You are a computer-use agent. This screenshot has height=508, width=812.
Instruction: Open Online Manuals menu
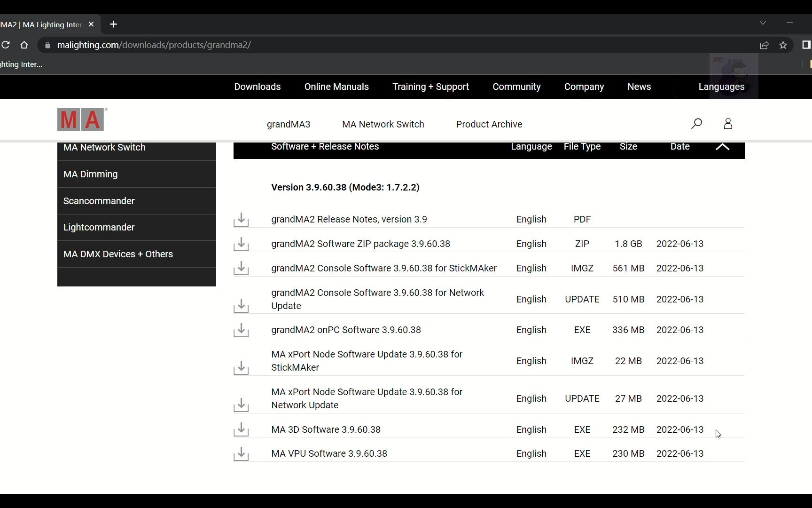click(336, 87)
